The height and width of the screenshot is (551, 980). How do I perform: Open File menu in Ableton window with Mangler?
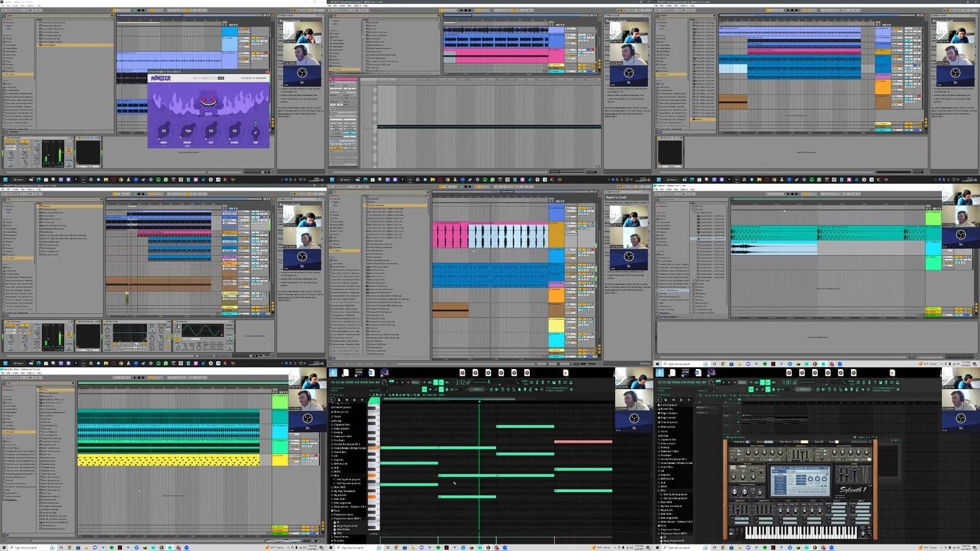(x=3, y=6)
